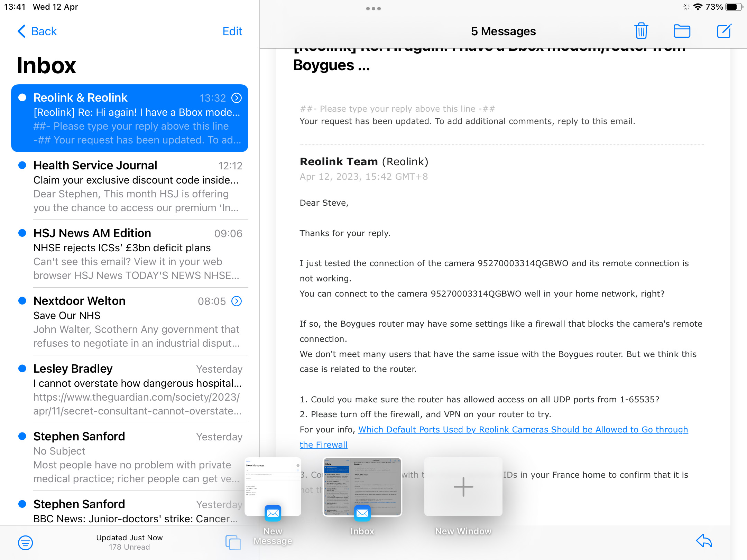Switch to the Inbox window thumbnail
Viewport: 747px width, 560px height.
point(362,487)
